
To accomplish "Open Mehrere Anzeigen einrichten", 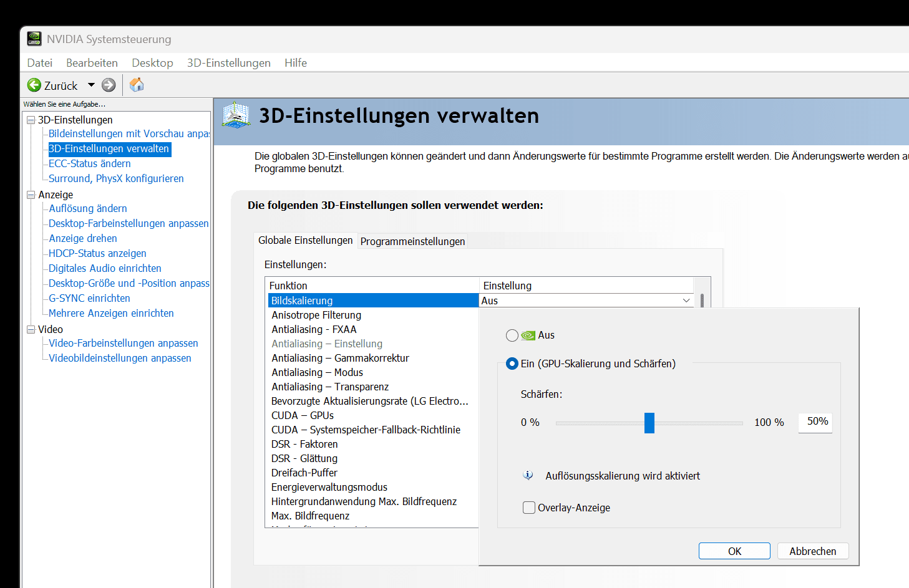I will click(x=111, y=313).
